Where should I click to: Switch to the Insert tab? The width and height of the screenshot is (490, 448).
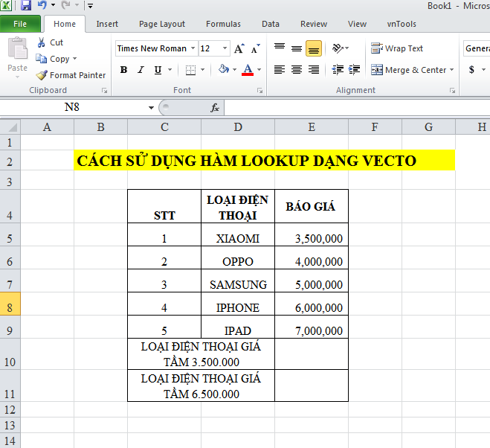(107, 24)
